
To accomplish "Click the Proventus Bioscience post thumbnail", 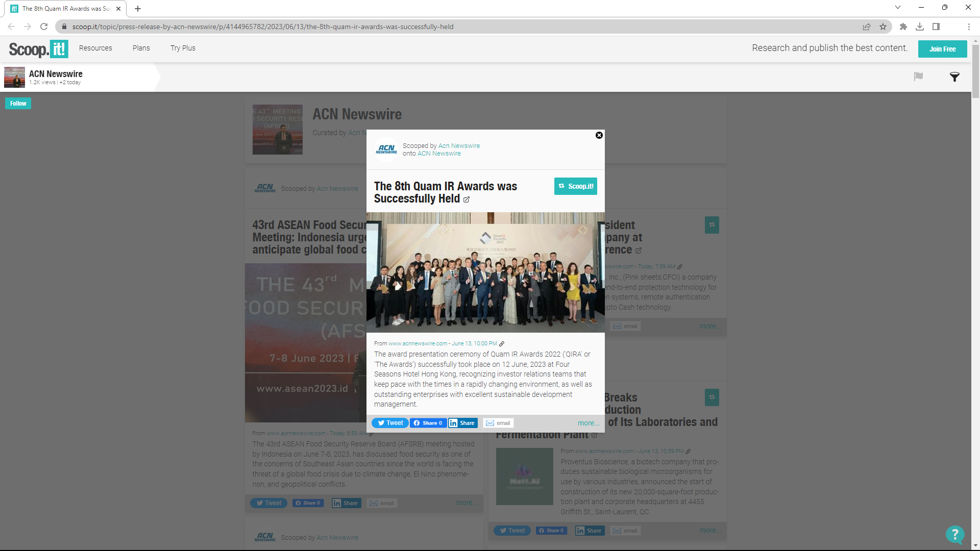I will point(525,477).
